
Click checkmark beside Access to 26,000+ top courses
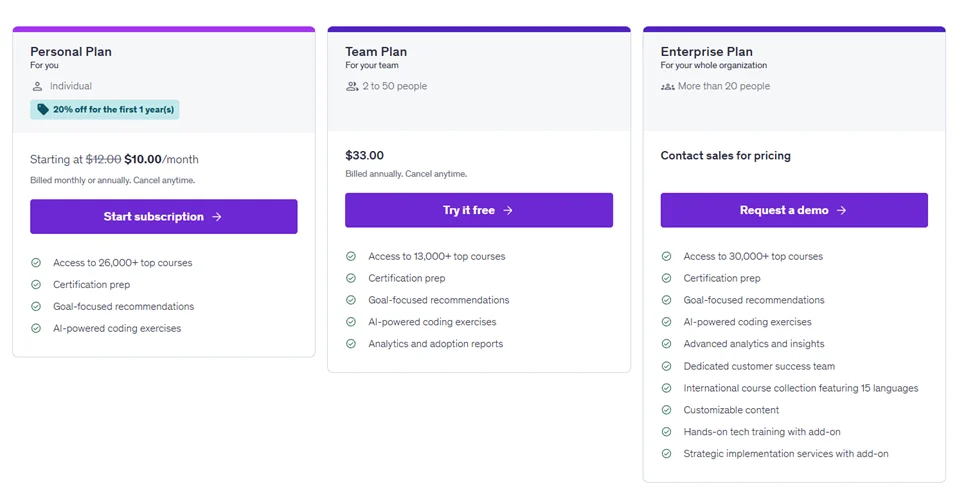pos(36,263)
